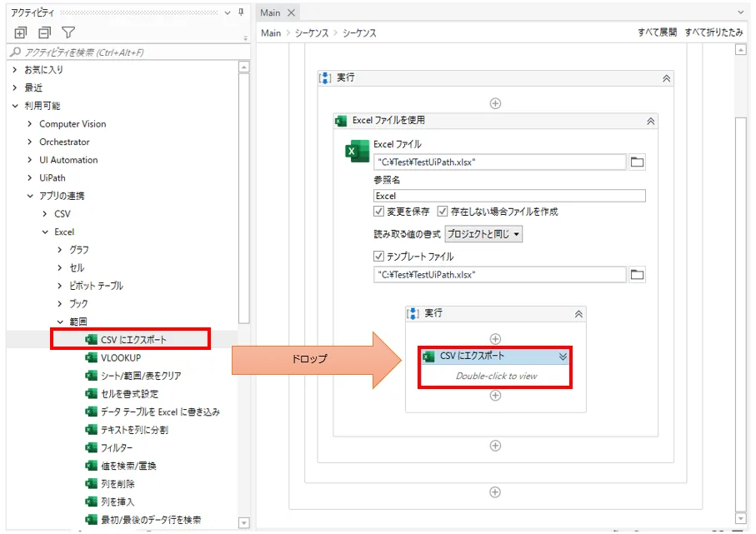
Task: Click plus icon directly above CSV にエクスポート activity
Action: (495, 339)
